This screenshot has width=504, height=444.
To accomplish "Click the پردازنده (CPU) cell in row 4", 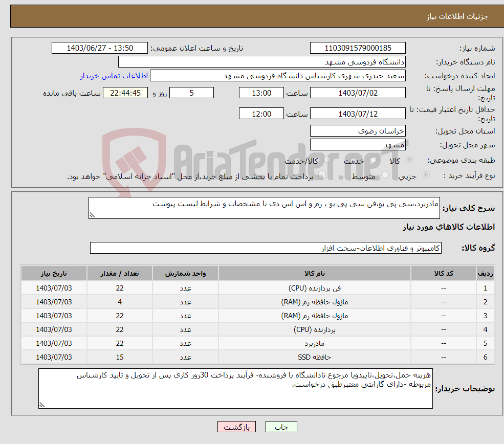I will click(x=314, y=329).
